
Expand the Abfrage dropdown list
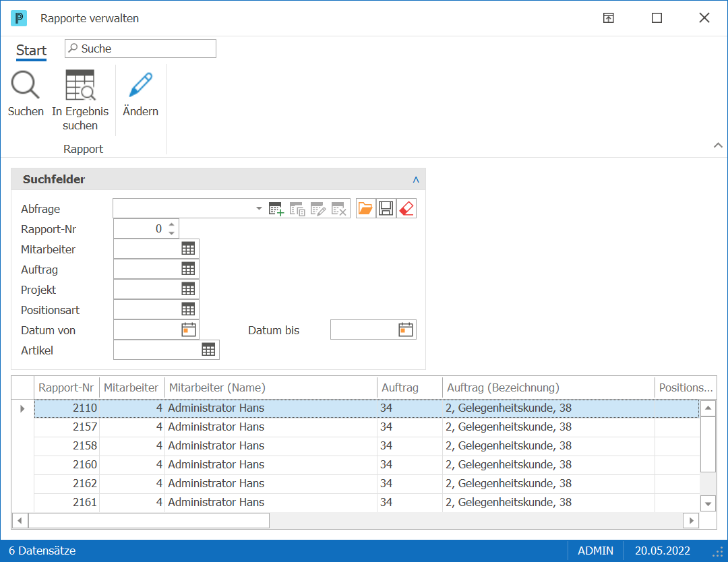tap(259, 208)
